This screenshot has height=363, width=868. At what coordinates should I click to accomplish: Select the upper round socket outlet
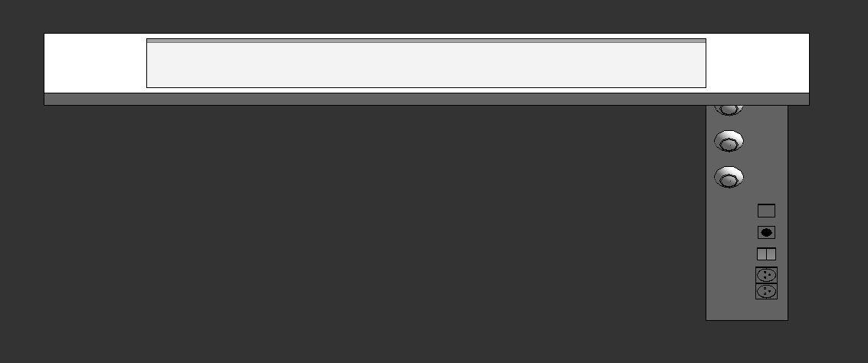[766, 274]
